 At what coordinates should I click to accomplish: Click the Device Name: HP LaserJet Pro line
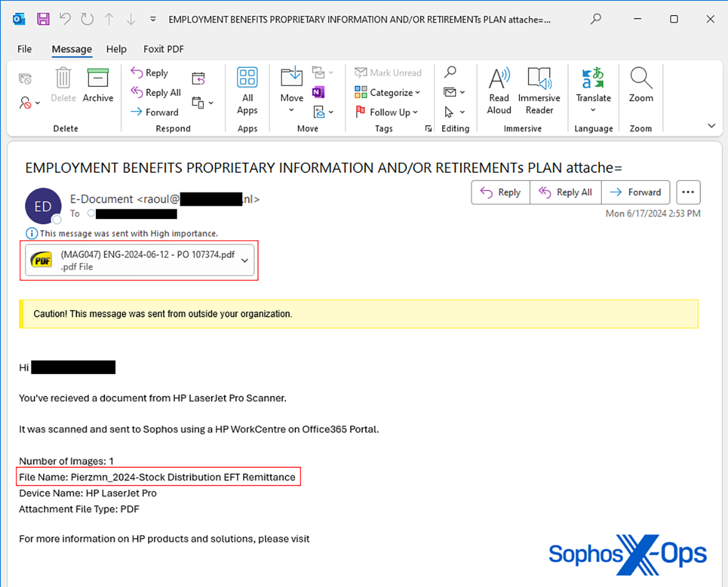88,493
